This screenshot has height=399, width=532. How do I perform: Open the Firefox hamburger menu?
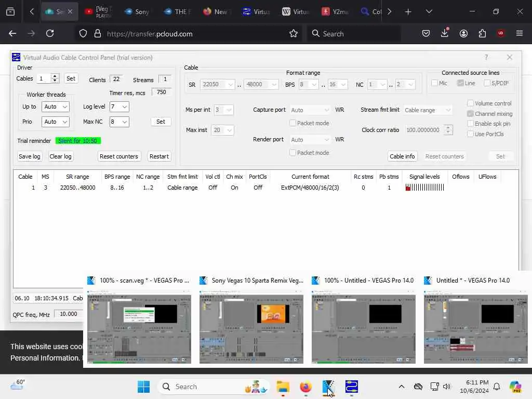tap(520, 33)
